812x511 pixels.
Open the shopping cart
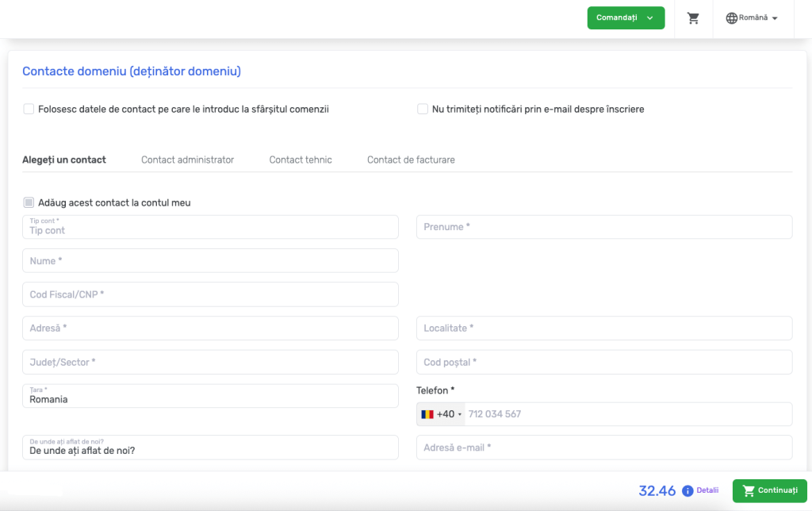point(693,17)
